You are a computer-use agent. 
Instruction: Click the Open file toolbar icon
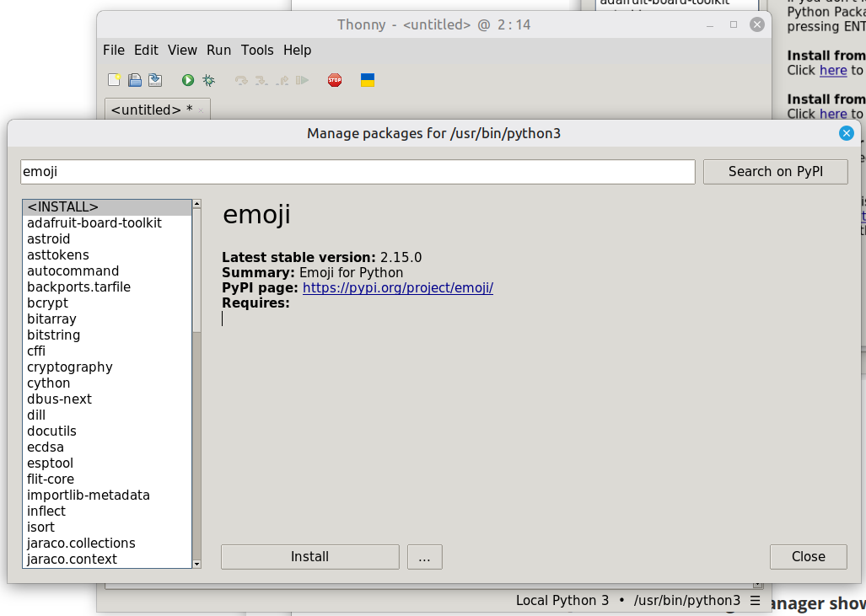click(x=134, y=80)
